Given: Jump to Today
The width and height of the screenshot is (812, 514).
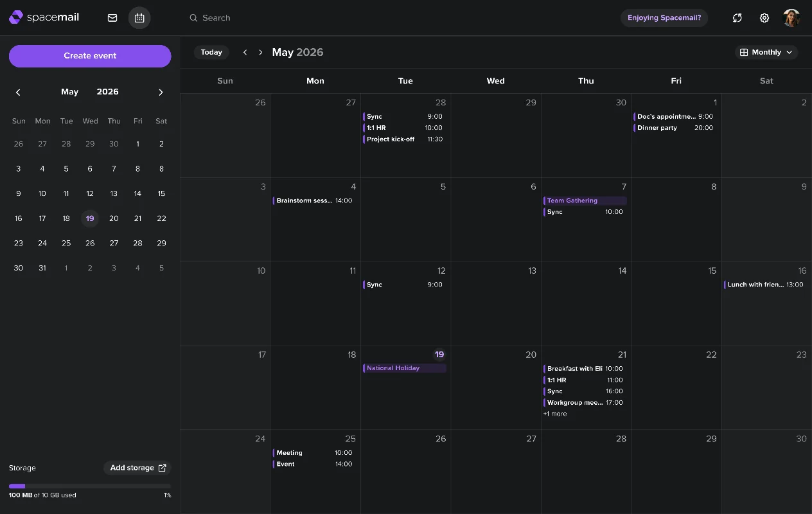Looking at the screenshot, I should (211, 53).
